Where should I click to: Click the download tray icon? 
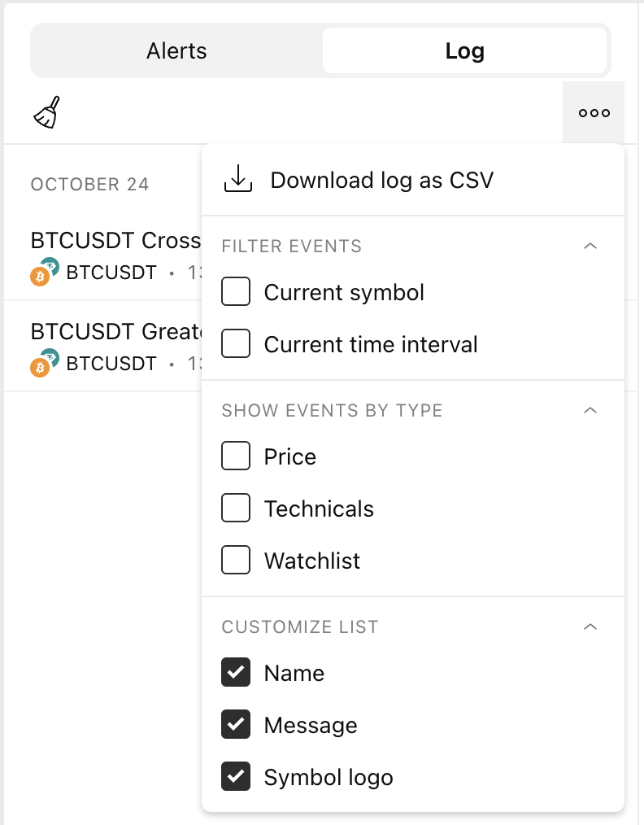click(238, 180)
